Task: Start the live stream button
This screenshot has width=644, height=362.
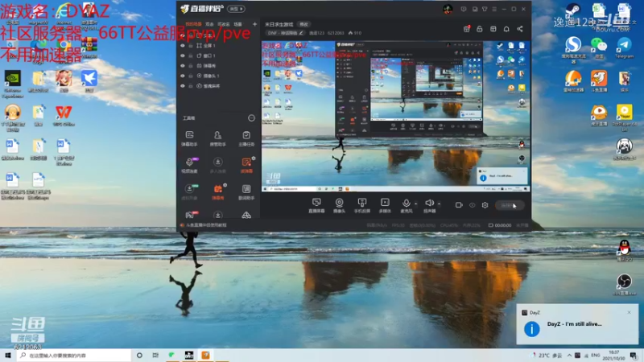Action: 510,205
